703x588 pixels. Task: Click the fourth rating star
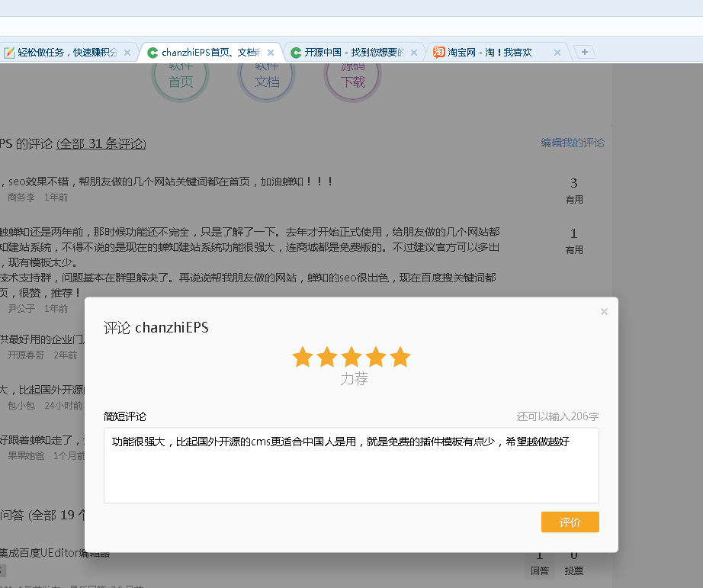[376, 357]
